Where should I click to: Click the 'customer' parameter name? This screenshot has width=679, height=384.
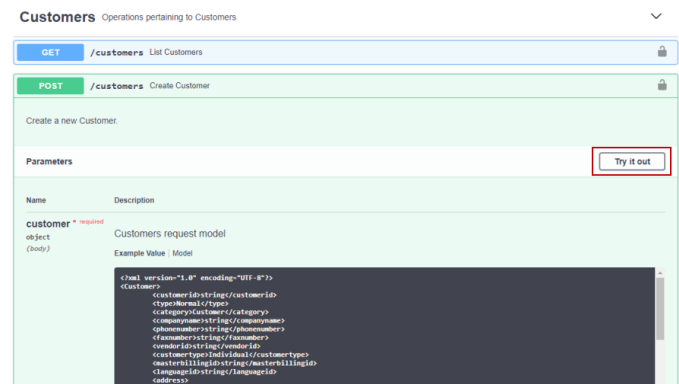click(x=48, y=224)
